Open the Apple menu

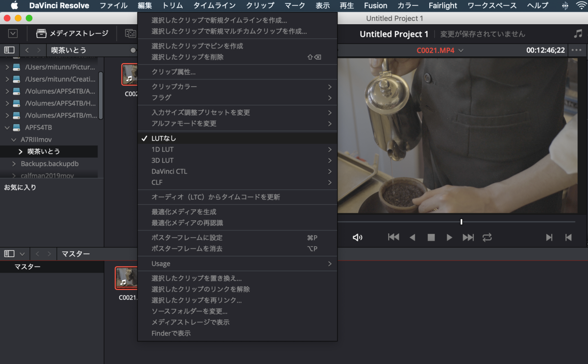14,6
